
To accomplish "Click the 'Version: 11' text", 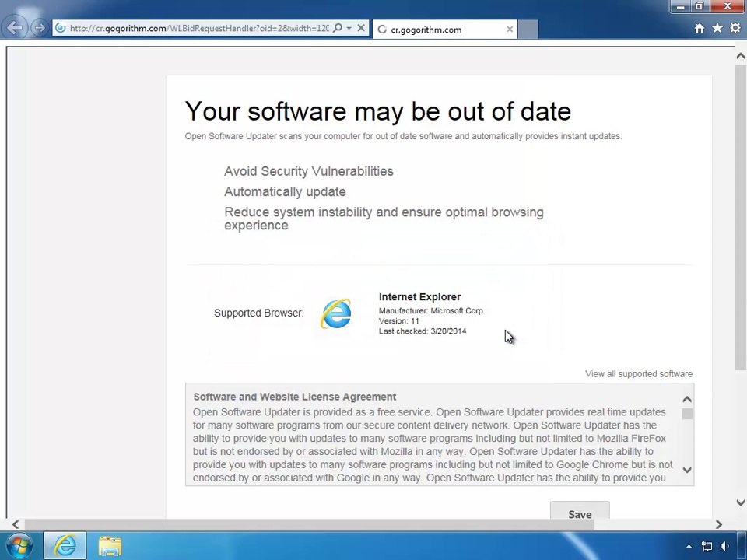I will tap(398, 321).
